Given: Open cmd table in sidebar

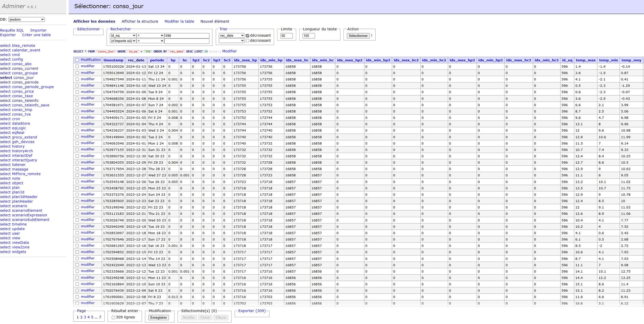Looking at the screenshot, I should (x=16, y=55).
